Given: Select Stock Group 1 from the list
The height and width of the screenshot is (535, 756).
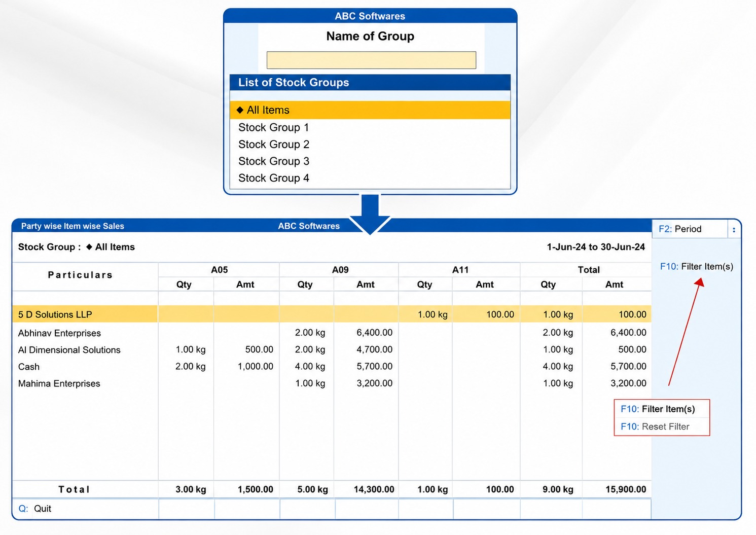Looking at the screenshot, I should pyautogui.click(x=370, y=127).
